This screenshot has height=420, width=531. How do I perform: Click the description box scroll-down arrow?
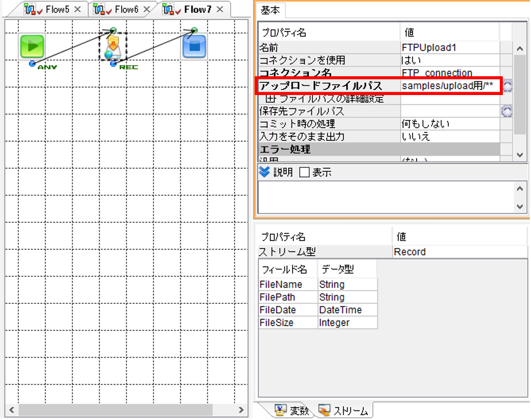(x=520, y=206)
